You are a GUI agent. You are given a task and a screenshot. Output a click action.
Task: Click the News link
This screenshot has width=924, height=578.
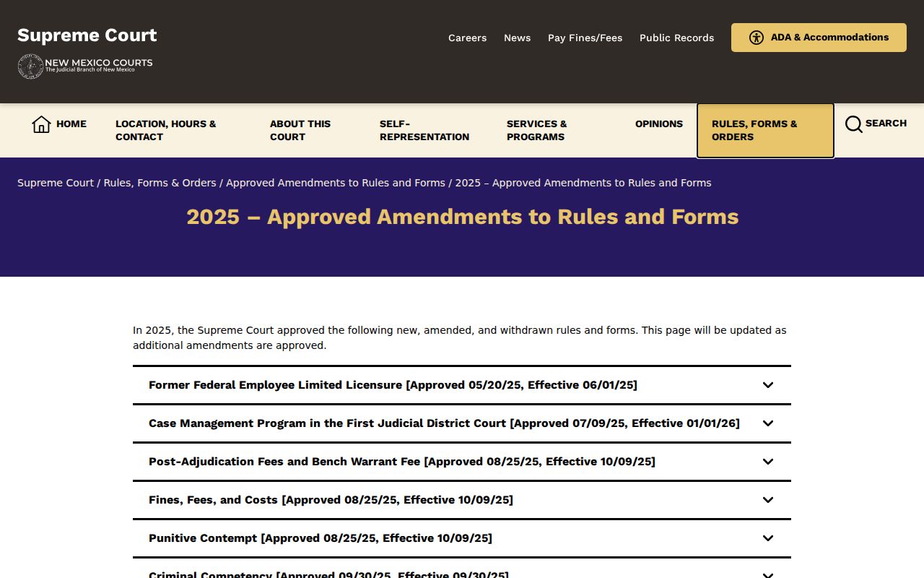click(x=517, y=38)
